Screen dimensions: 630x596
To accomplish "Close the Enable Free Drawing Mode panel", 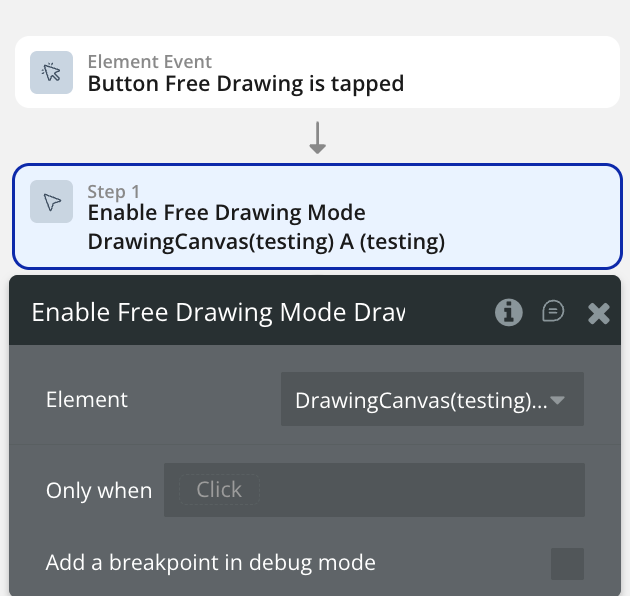I will pyautogui.click(x=598, y=313).
